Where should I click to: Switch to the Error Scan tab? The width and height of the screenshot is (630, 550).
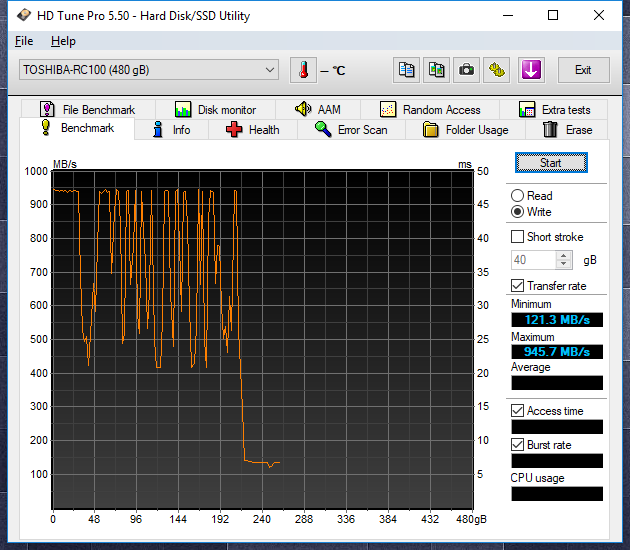(x=350, y=130)
